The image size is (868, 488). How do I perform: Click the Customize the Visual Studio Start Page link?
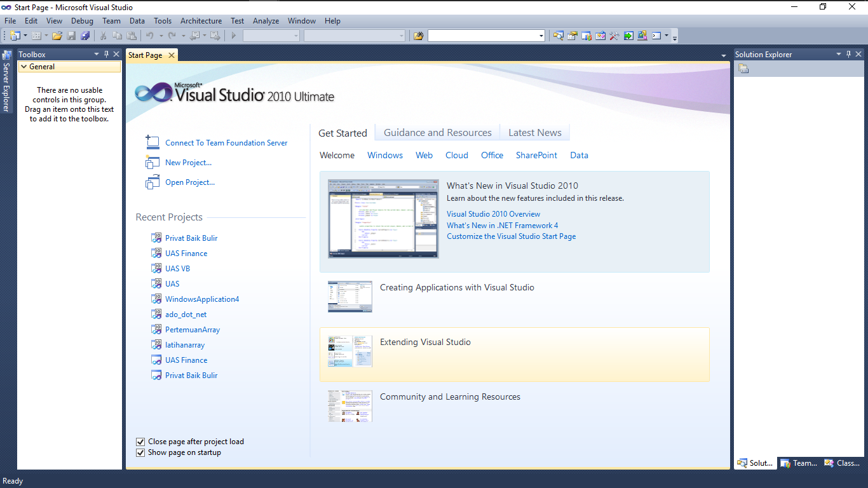point(512,236)
